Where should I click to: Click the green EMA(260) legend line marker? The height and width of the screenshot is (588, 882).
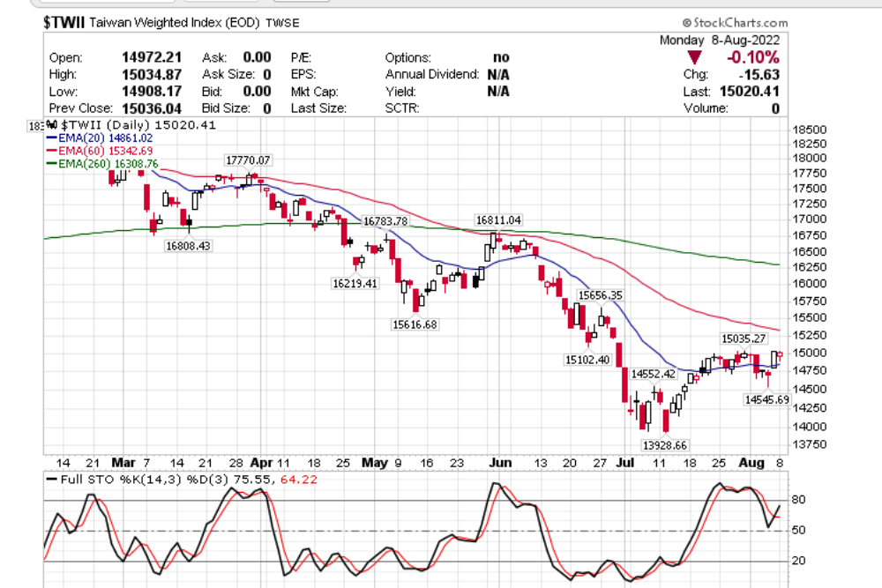(x=52, y=164)
